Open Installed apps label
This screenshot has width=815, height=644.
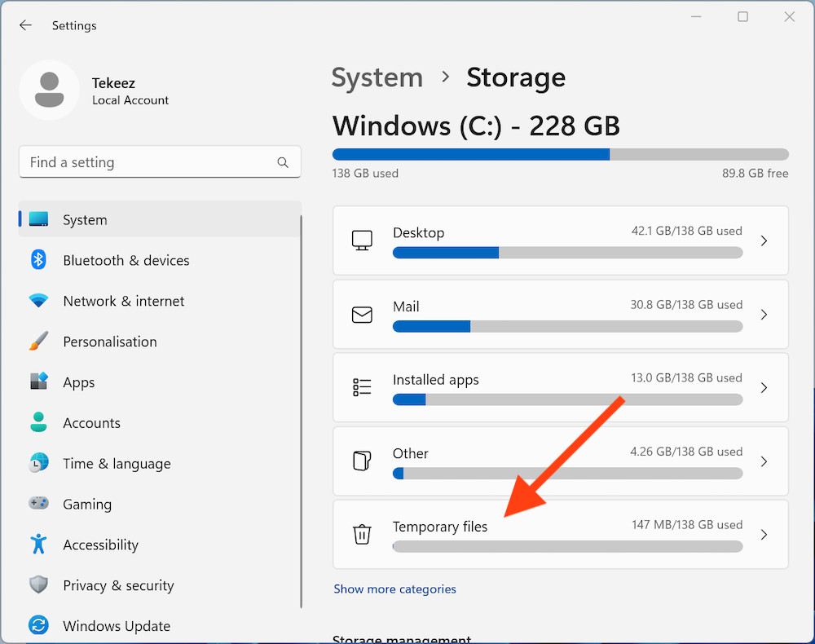pyautogui.click(x=435, y=380)
